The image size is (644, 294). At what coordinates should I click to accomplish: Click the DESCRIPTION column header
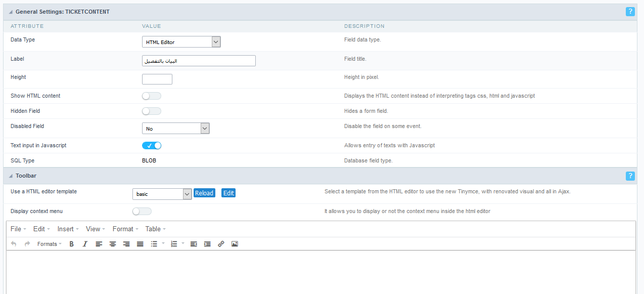click(x=364, y=26)
